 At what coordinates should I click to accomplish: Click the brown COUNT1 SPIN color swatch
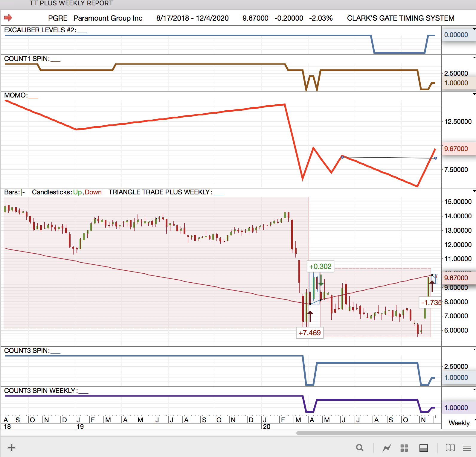point(56,61)
